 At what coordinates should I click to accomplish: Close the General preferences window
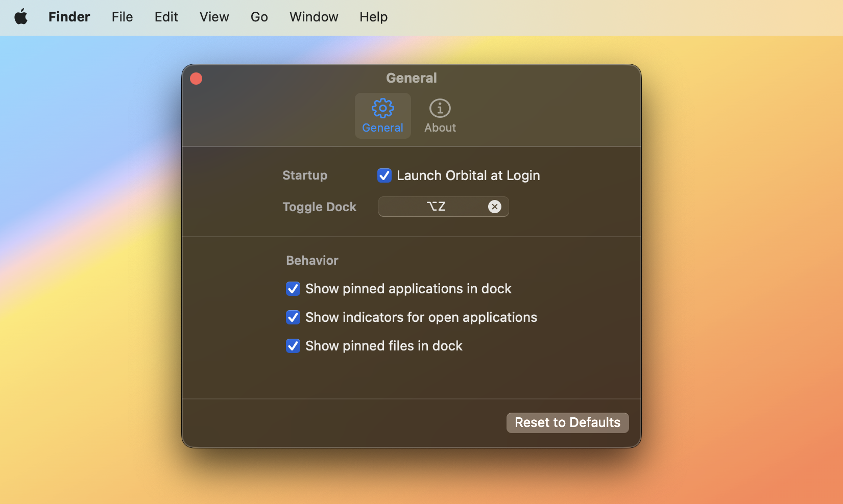coord(196,79)
